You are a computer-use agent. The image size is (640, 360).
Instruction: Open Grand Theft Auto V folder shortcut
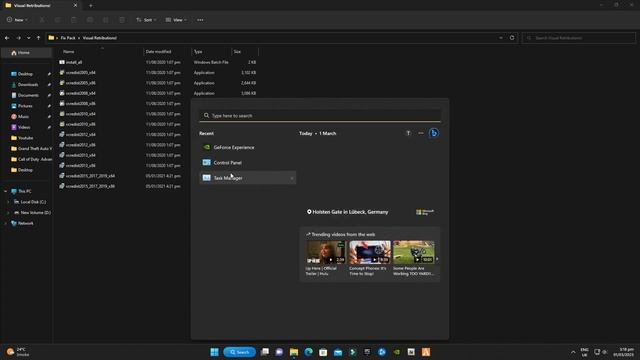[31, 149]
